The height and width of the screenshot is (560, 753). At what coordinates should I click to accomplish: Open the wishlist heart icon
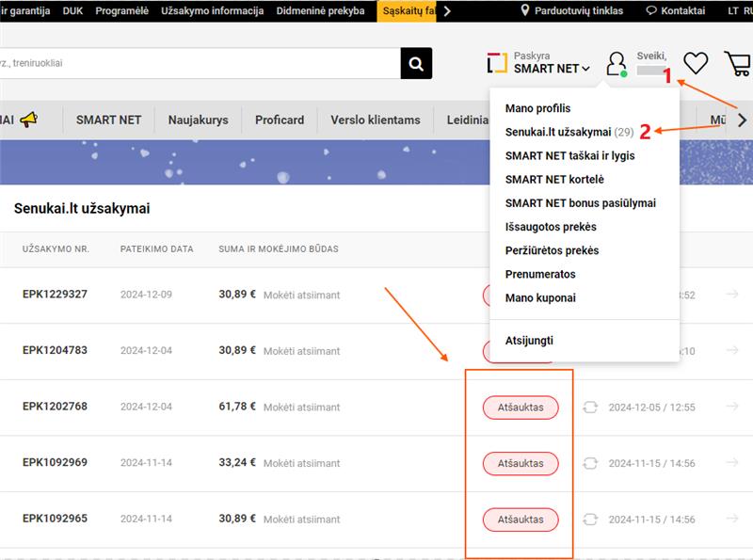tap(696, 63)
